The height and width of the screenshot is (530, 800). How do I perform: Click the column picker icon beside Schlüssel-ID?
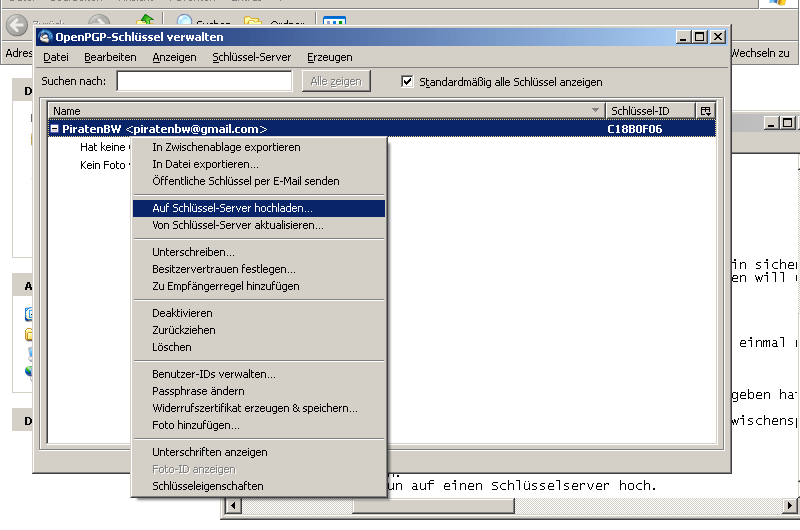tap(705, 111)
